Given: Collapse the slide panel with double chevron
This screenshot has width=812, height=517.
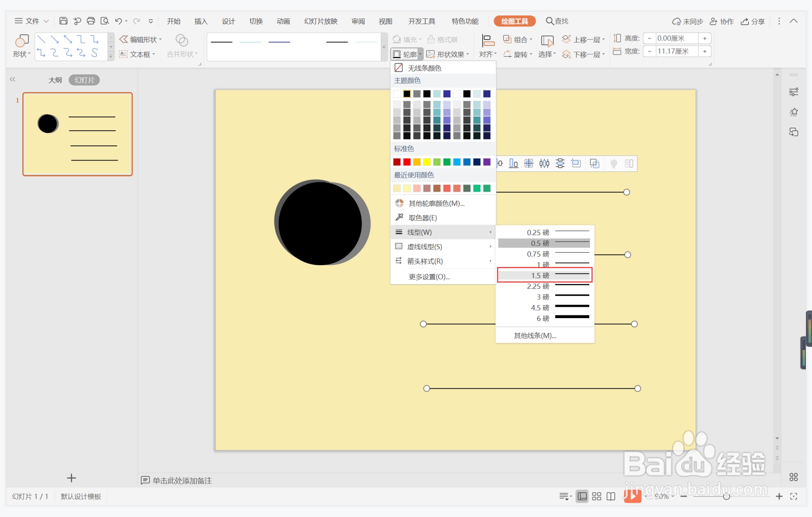Looking at the screenshot, I should pyautogui.click(x=13, y=79).
